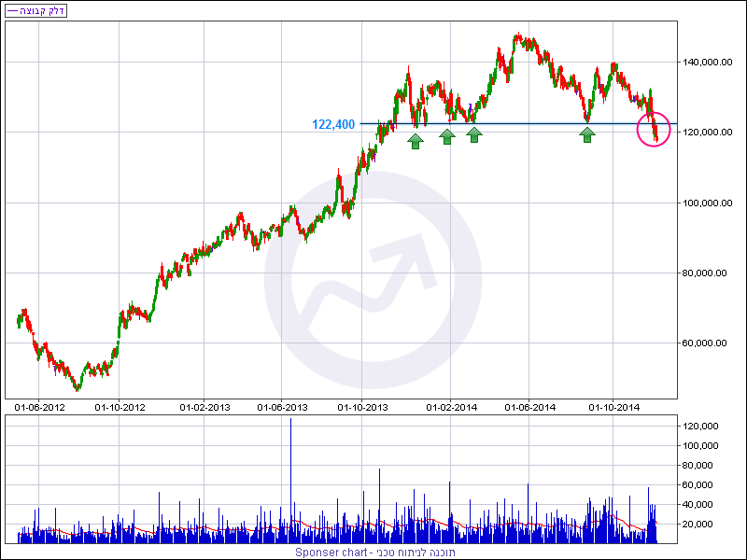747x560 pixels.
Task: Select the 01-10-2014 date label
Action: click(614, 408)
